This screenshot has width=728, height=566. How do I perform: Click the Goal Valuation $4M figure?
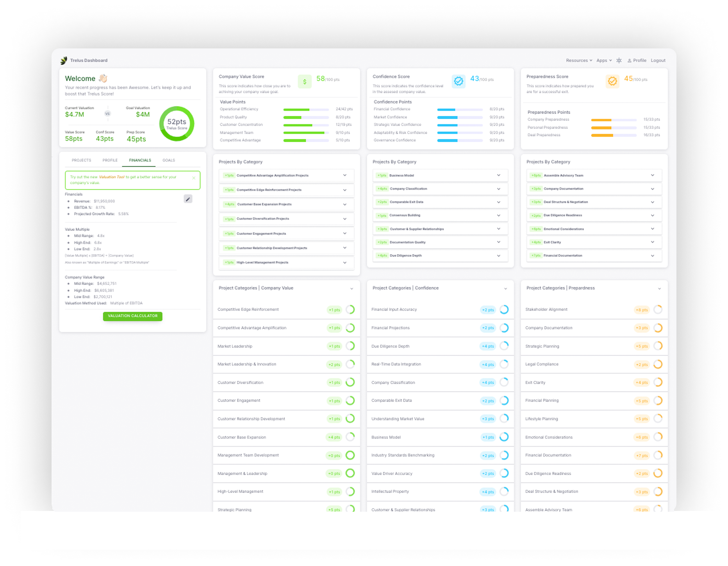[x=143, y=115]
